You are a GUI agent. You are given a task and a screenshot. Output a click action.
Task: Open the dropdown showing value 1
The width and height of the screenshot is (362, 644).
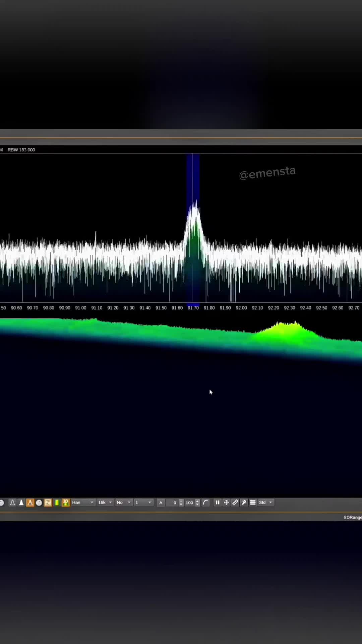pyautogui.click(x=143, y=502)
